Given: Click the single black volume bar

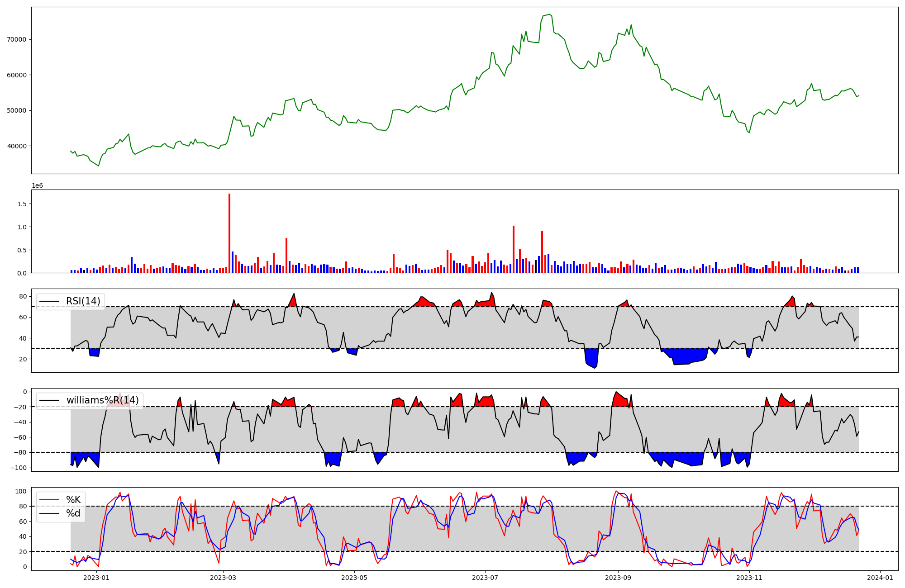Looking at the screenshot, I should tap(536, 266).
